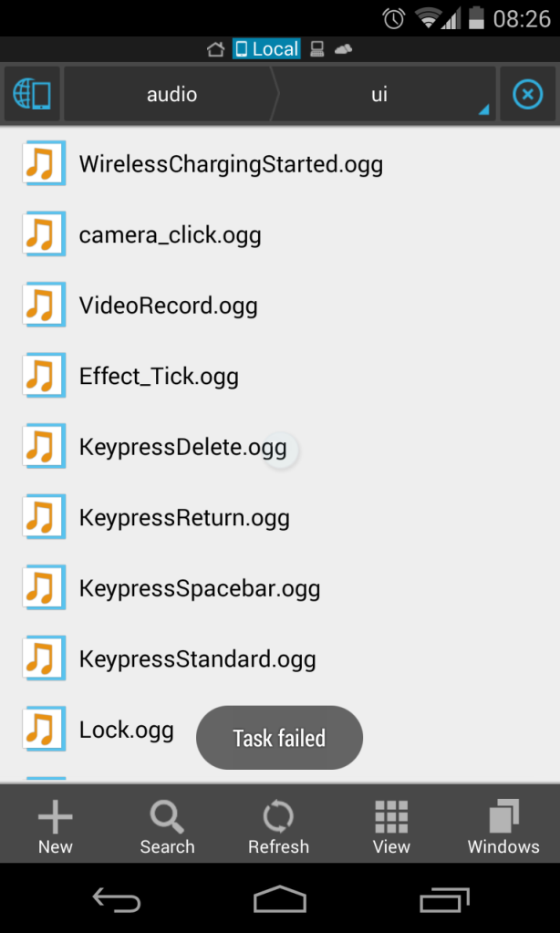Image resolution: width=560 pixels, height=933 pixels.
Task: Open WirelessChargingStarted.ogg
Action: coord(231,164)
